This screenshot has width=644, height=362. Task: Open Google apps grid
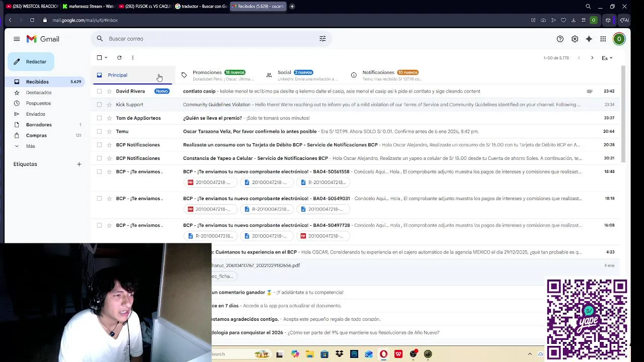pos(603,39)
